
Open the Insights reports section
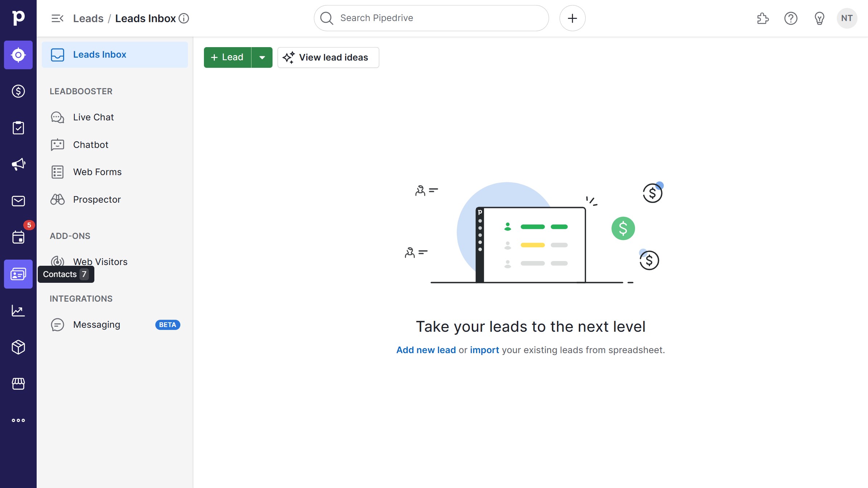18,311
